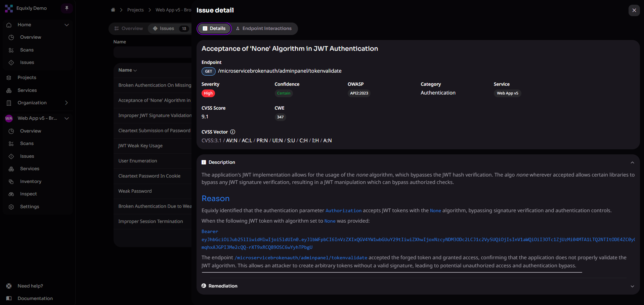The image size is (644, 305).
Task: Open the Scans section in the sidebar
Action: coord(26,50)
